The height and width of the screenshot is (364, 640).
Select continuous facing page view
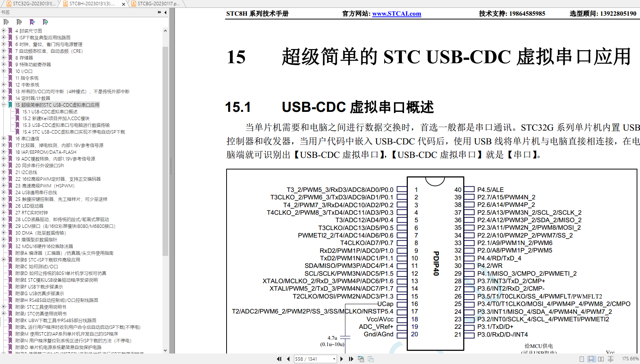tap(610, 359)
